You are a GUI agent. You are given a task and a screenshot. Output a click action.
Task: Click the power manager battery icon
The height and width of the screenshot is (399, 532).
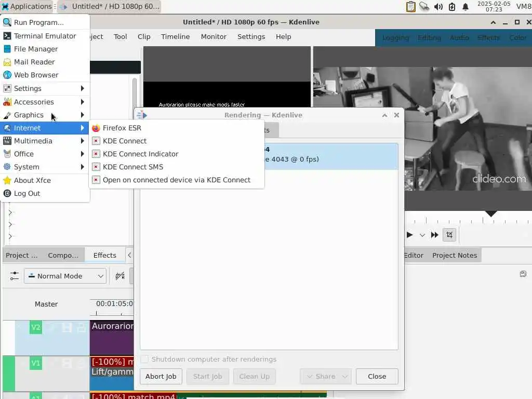click(452, 6)
